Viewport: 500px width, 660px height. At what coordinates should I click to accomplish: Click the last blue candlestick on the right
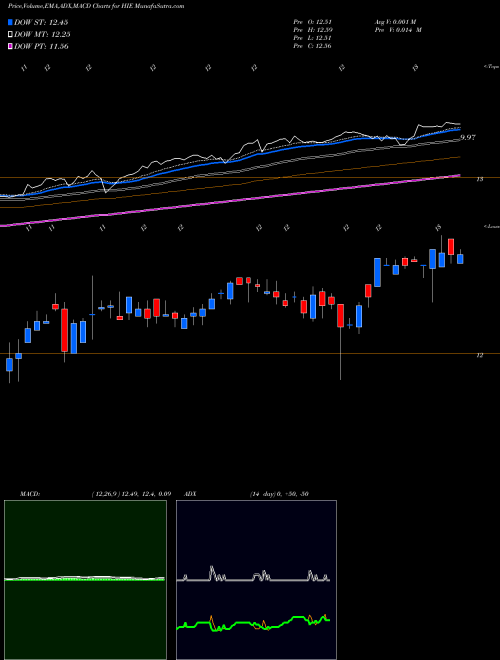[460, 258]
